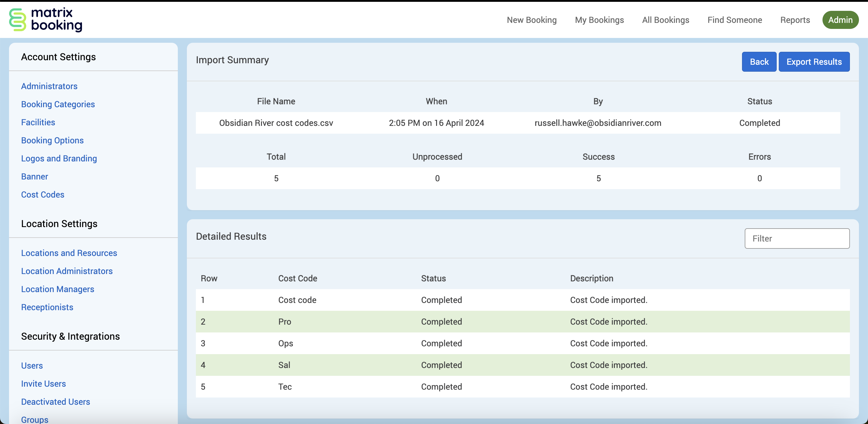868x424 pixels.
Task: Open Invite Users in the sidebar
Action: click(x=43, y=384)
